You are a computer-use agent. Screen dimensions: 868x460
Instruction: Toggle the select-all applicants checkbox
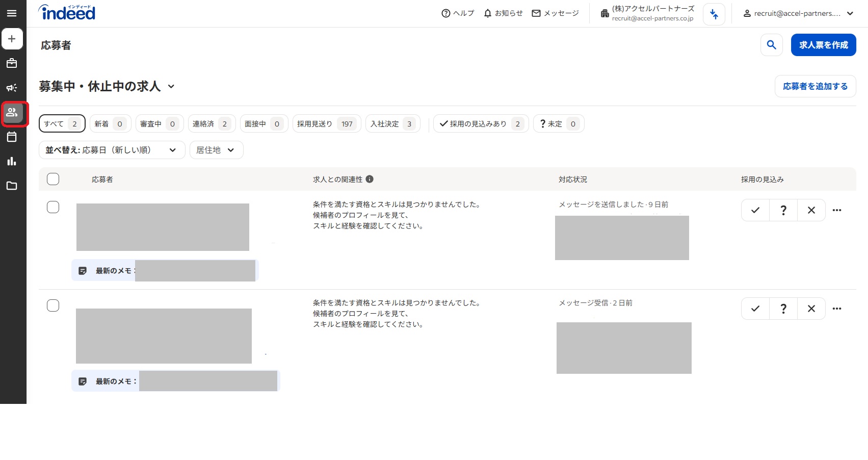pos(53,179)
